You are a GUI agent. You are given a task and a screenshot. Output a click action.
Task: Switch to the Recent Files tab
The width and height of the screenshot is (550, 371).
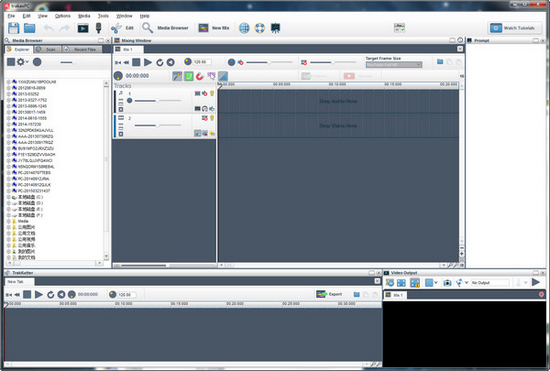coord(82,49)
